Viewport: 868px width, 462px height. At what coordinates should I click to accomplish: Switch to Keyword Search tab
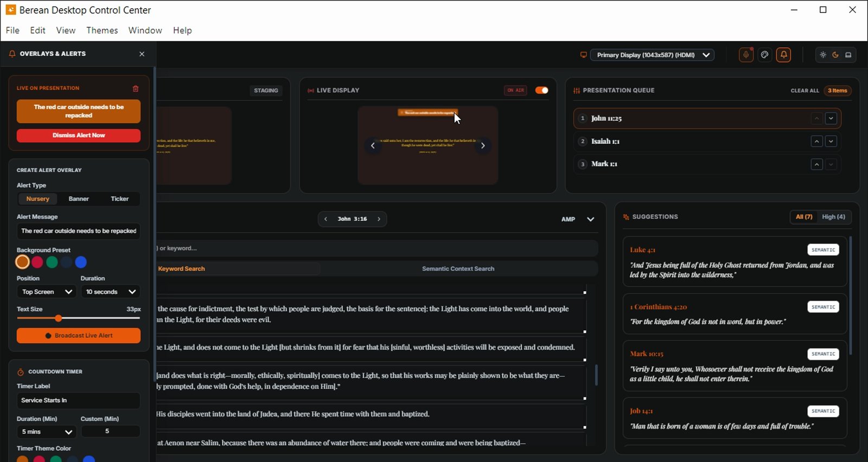point(182,269)
